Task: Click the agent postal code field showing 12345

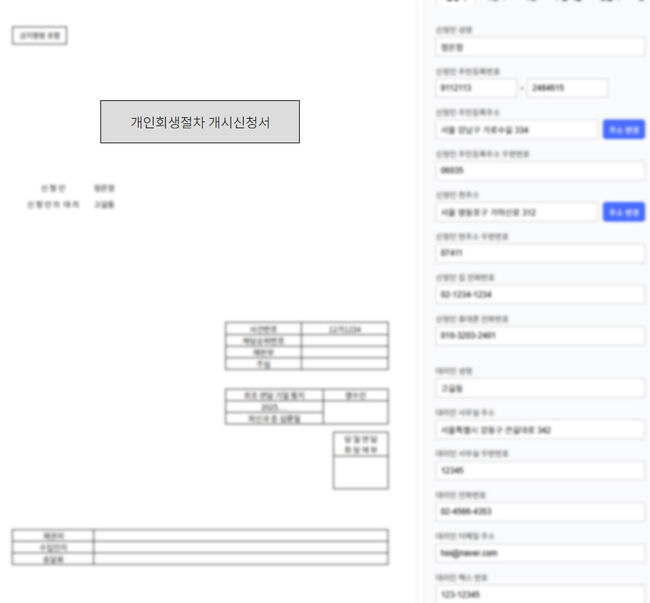Action: (540, 471)
